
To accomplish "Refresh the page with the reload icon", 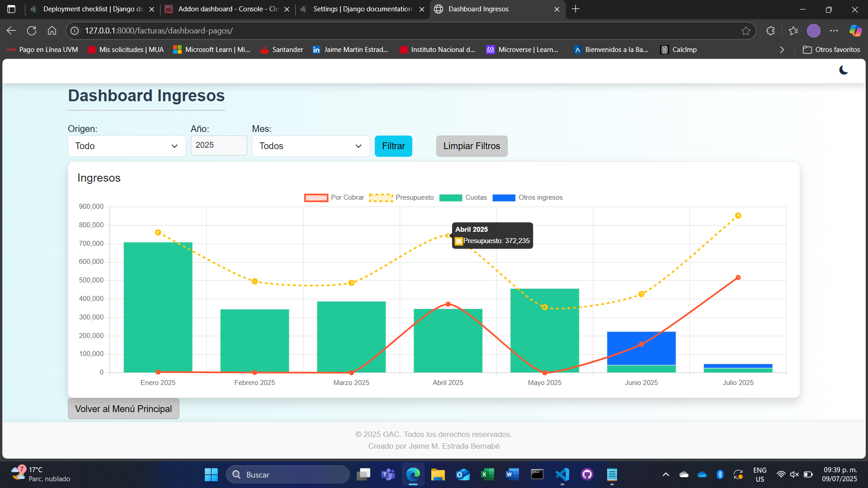I will pos(32,30).
